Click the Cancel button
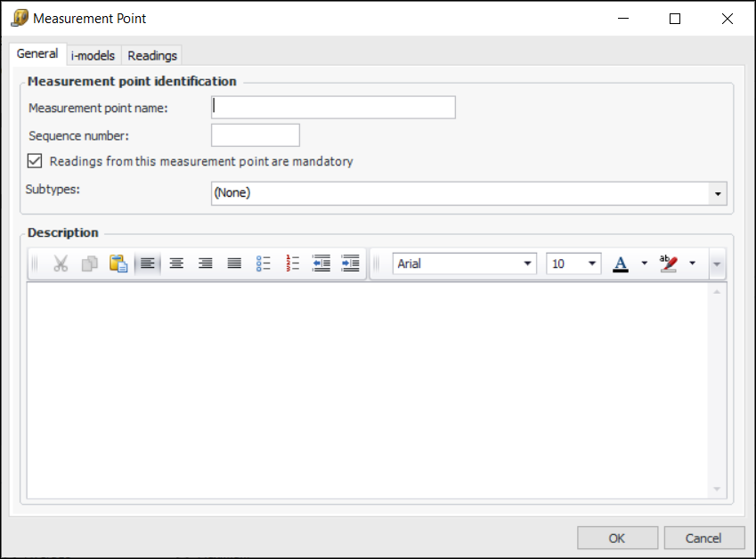The height and width of the screenshot is (559, 756). tap(704, 538)
